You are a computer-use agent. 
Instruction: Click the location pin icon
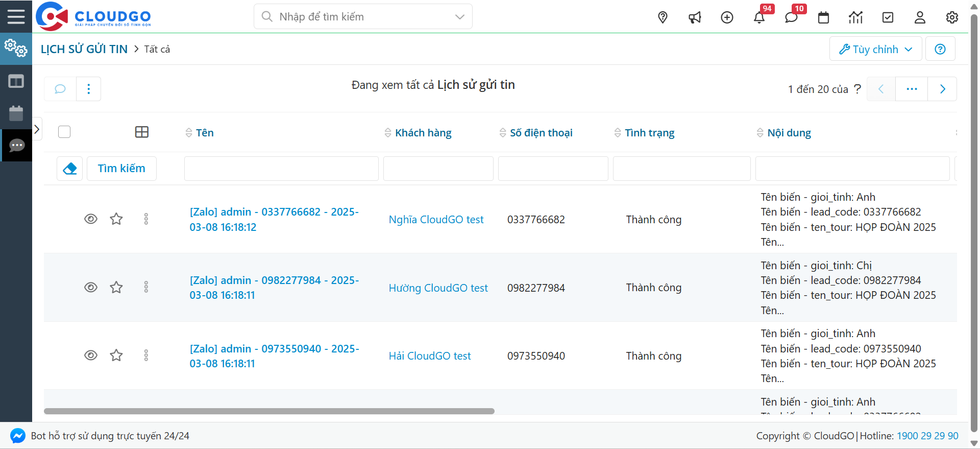coord(663,17)
